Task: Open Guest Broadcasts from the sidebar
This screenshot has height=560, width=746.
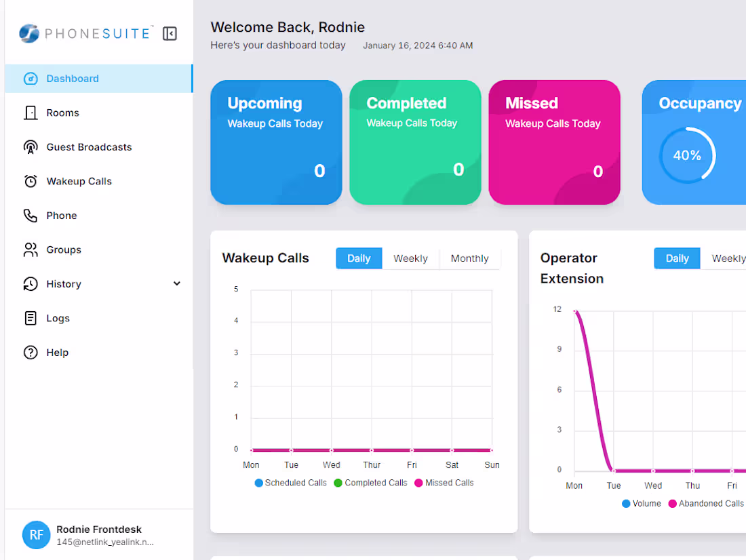Action: point(29,147)
